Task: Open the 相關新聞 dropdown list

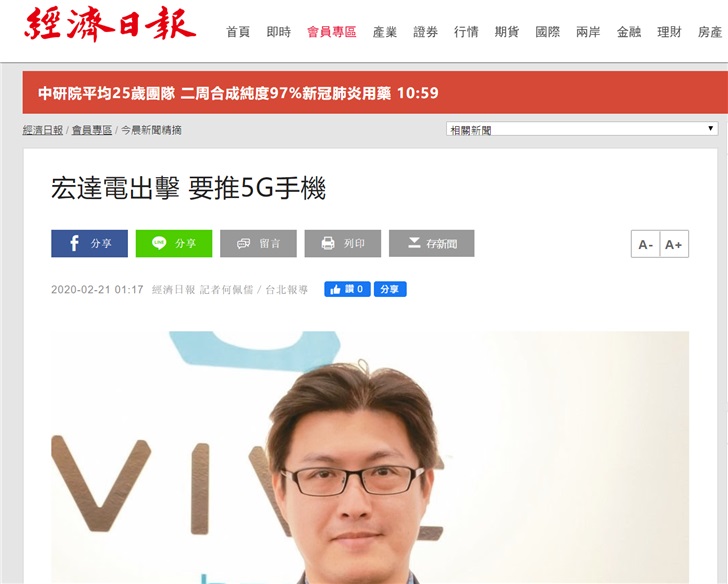Action: (582, 129)
